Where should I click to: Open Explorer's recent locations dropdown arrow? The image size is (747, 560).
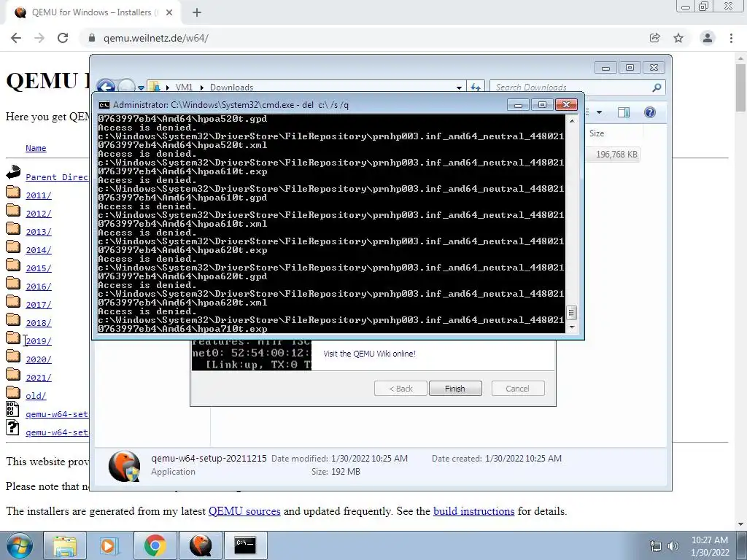[x=141, y=87]
